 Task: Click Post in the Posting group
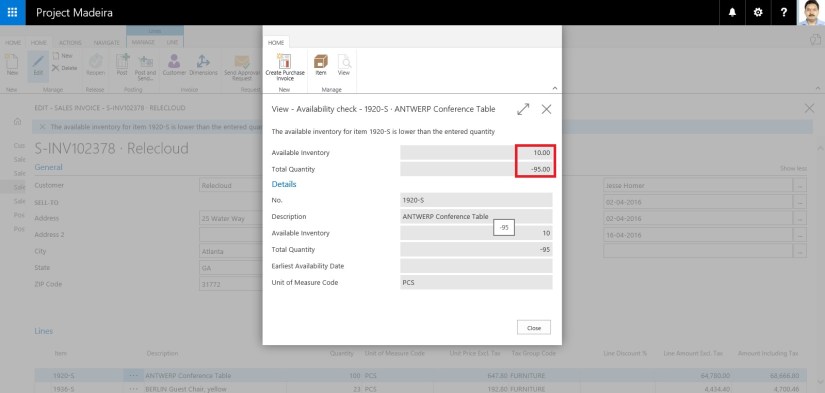(122, 66)
